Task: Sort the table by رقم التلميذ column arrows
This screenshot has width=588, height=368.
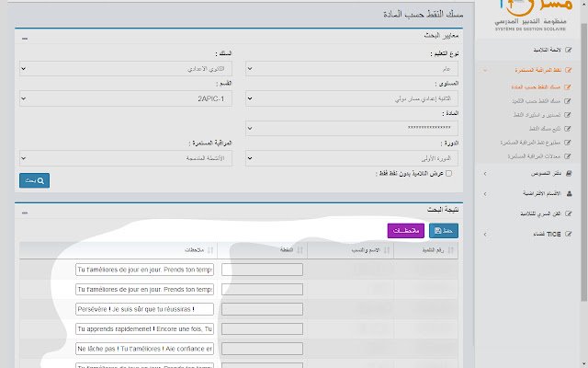Action: click(x=451, y=250)
